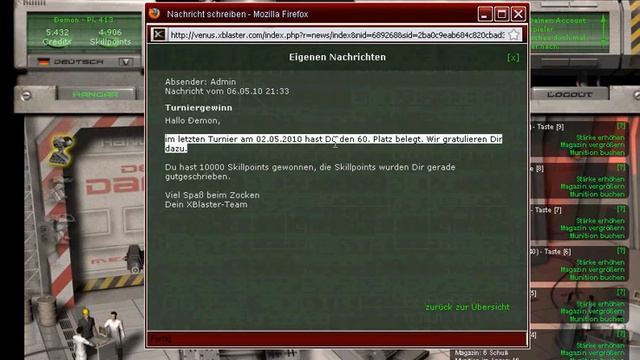This screenshot has height=360, width=640.
Task: Close the message with the green [x]
Action: click(x=513, y=58)
